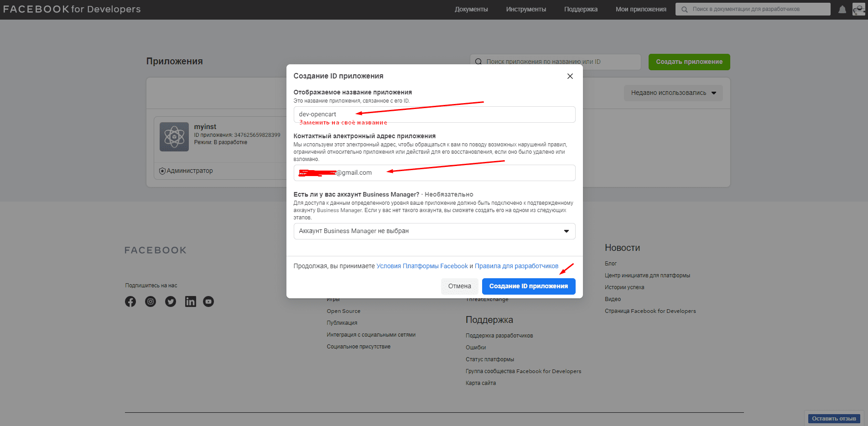The width and height of the screenshot is (868, 426).
Task: Open 'Интеграция с социальными сетями' footer link
Action: tap(371, 335)
